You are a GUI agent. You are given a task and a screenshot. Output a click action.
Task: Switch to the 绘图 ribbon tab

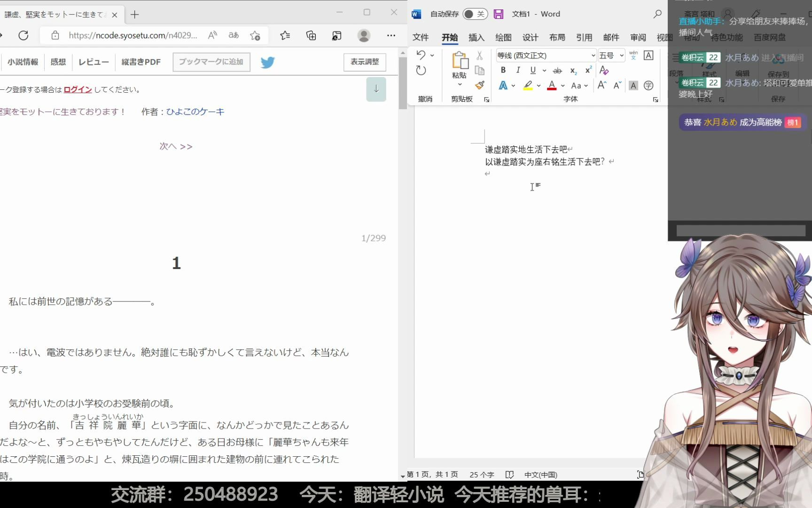pos(503,38)
